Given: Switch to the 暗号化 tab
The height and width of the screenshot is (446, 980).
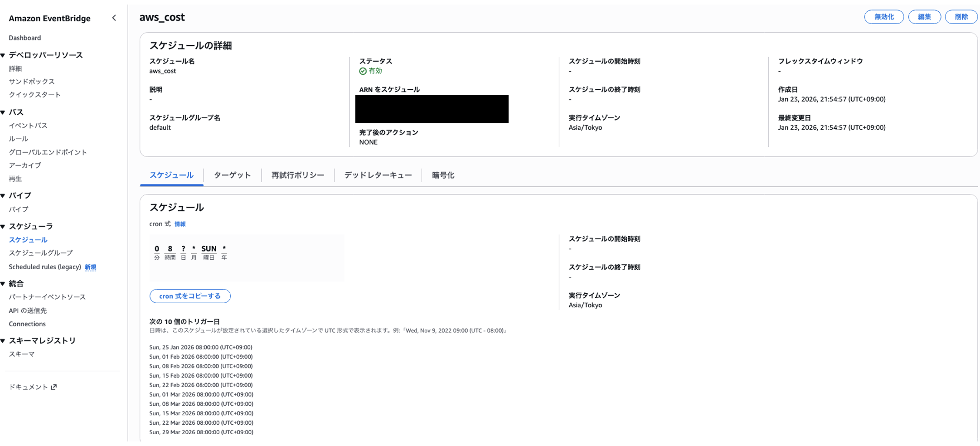Looking at the screenshot, I should tap(443, 175).
